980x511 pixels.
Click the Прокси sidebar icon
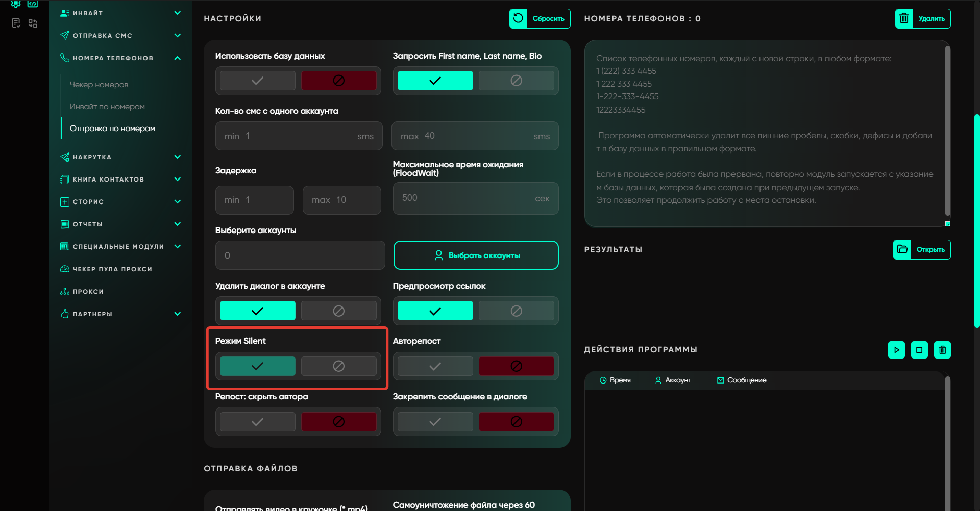tap(65, 292)
